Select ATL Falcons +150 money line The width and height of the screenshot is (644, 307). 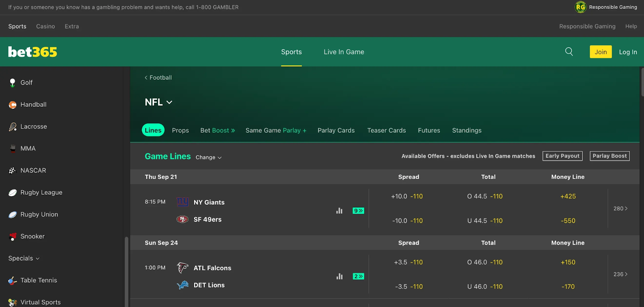pyautogui.click(x=568, y=262)
